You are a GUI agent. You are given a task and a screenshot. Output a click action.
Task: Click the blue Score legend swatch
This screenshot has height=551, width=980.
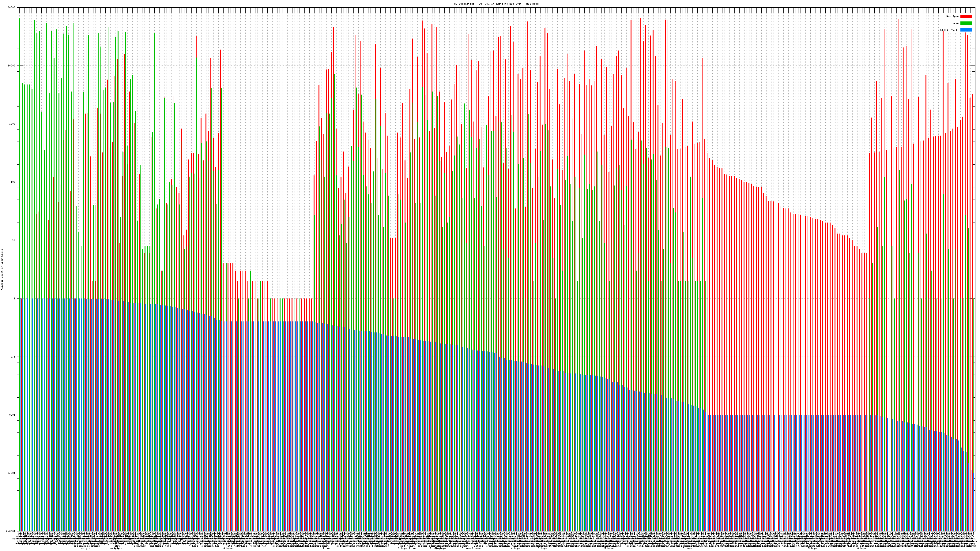pos(966,30)
